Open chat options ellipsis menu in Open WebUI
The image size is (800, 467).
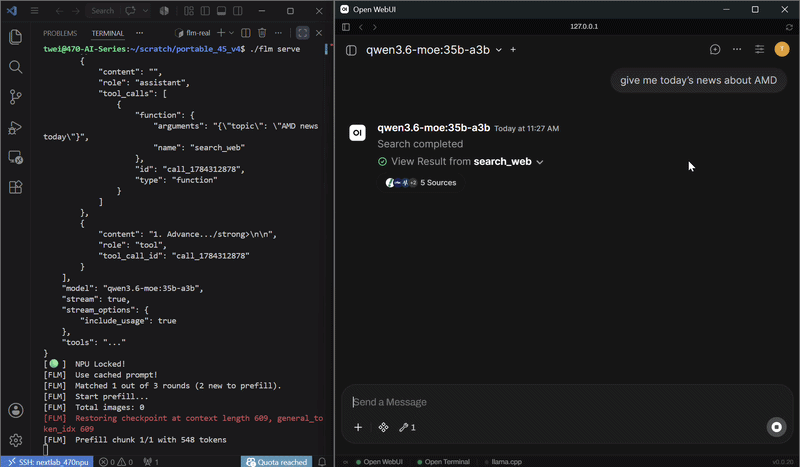tap(737, 49)
